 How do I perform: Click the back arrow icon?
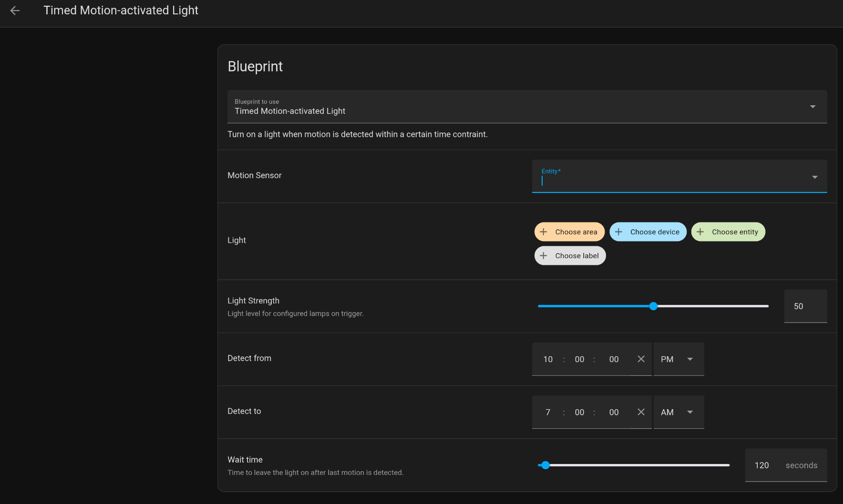[15, 10]
